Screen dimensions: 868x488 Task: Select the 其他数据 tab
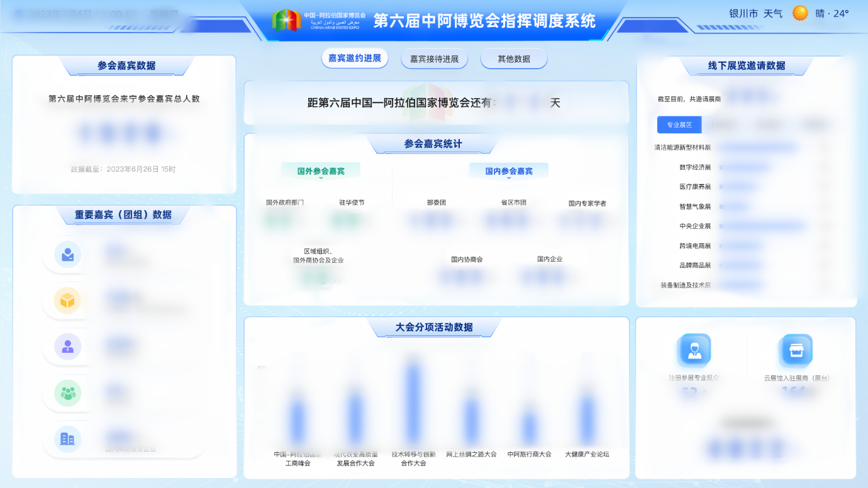[514, 59]
